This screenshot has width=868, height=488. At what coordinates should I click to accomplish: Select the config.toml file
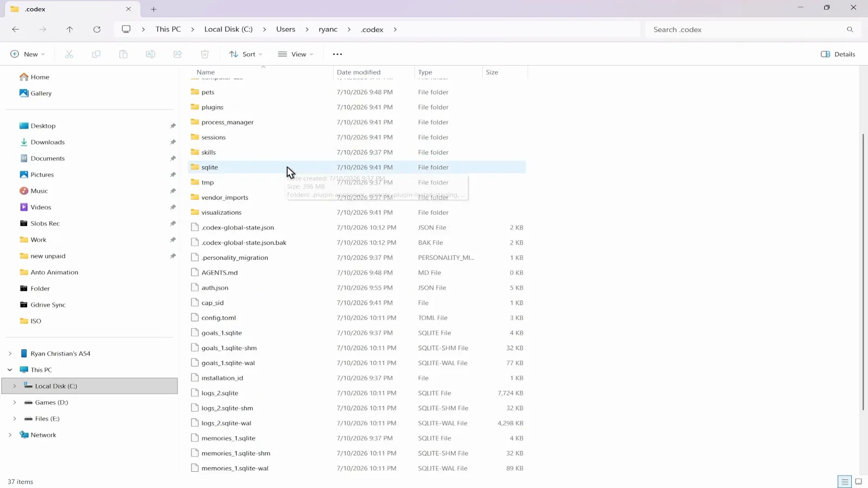point(219,318)
